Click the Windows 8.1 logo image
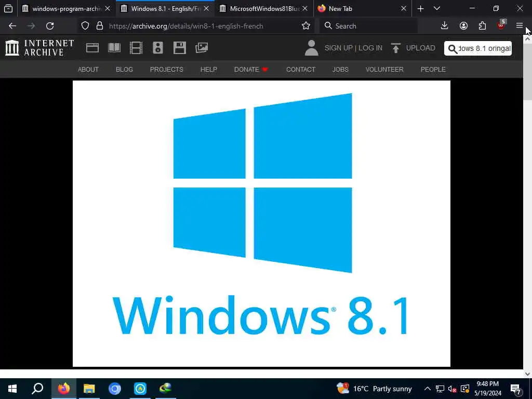 click(261, 223)
